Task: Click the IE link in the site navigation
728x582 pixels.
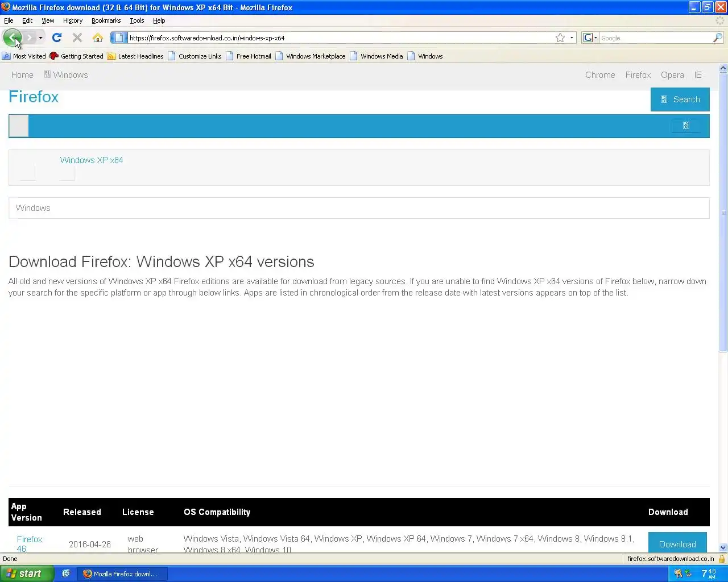Action: coord(698,75)
